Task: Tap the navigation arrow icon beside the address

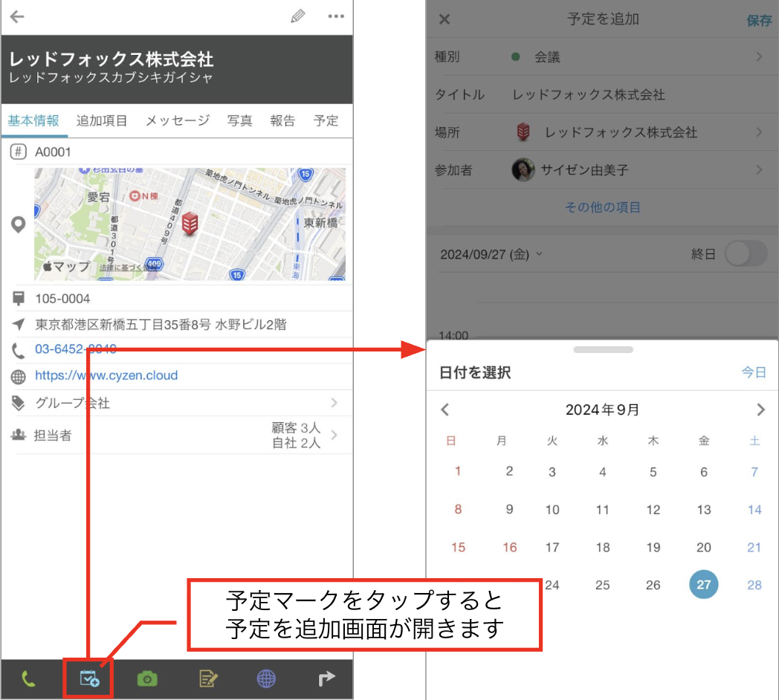Action: [19, 325]
